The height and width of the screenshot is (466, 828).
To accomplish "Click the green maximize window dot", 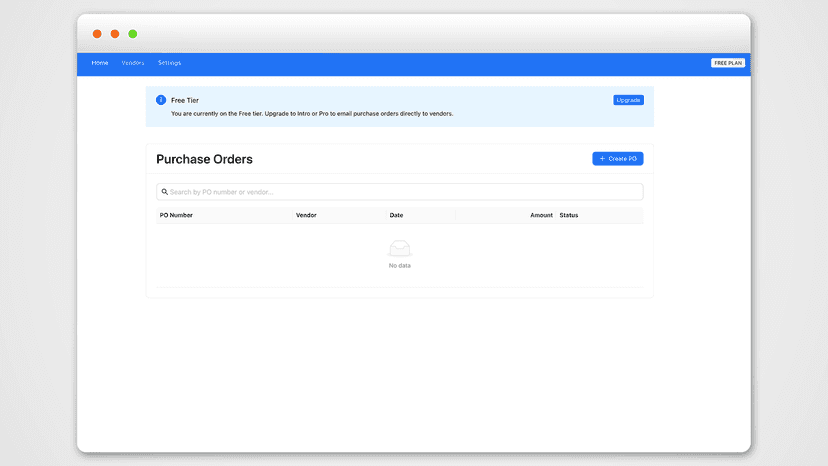I will pos(133,34).
